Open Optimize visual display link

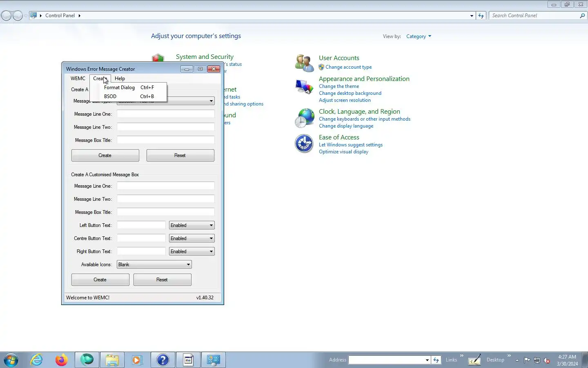[343, 152]
